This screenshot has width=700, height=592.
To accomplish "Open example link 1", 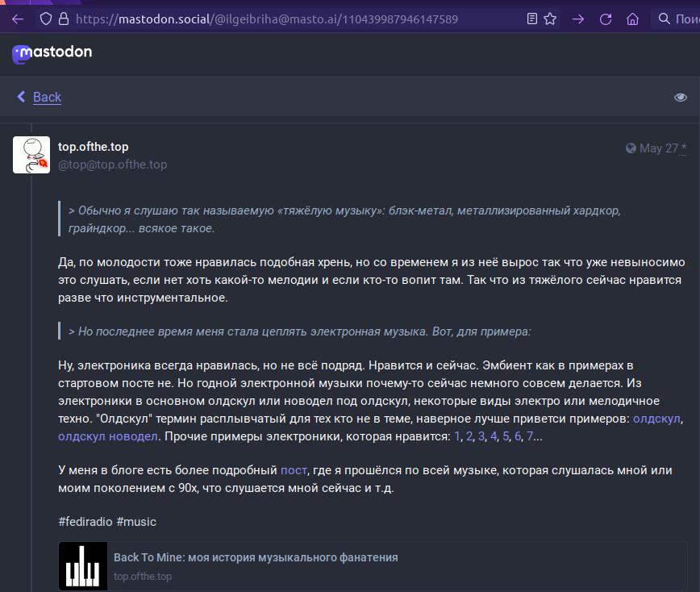I will point(456,436).
